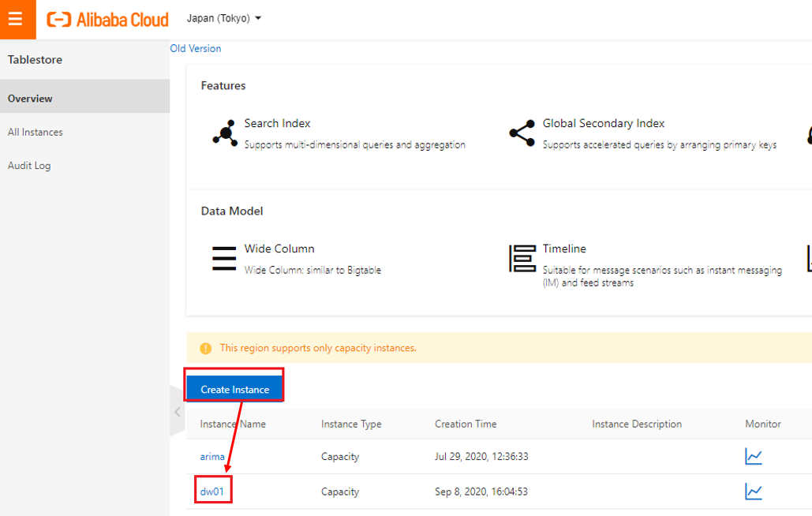Open the arima instance link
The height and width of the screenshot is (516, 812).
point(212,457)
